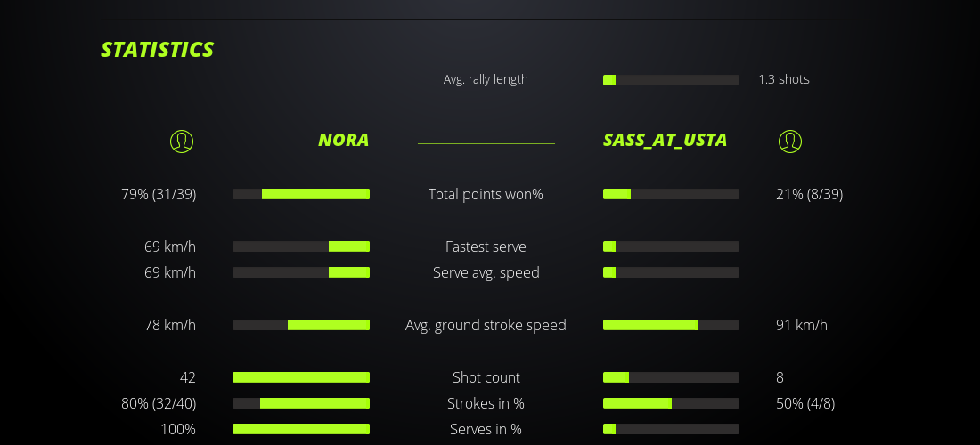Click the Strokes in % label
980x445 pixels.
(x=486, y=403)
